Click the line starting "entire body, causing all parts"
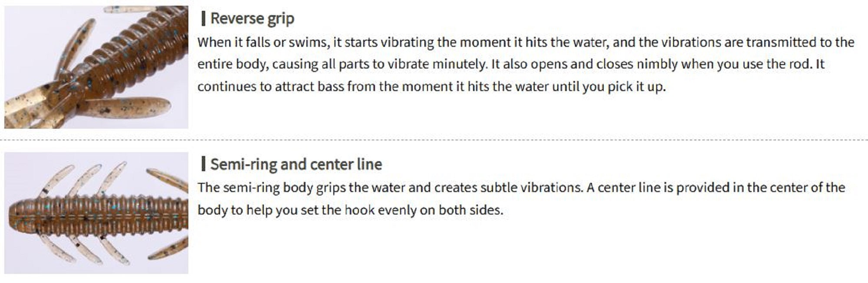This screenshot has height=283, width=868. (x=510, y=65)
